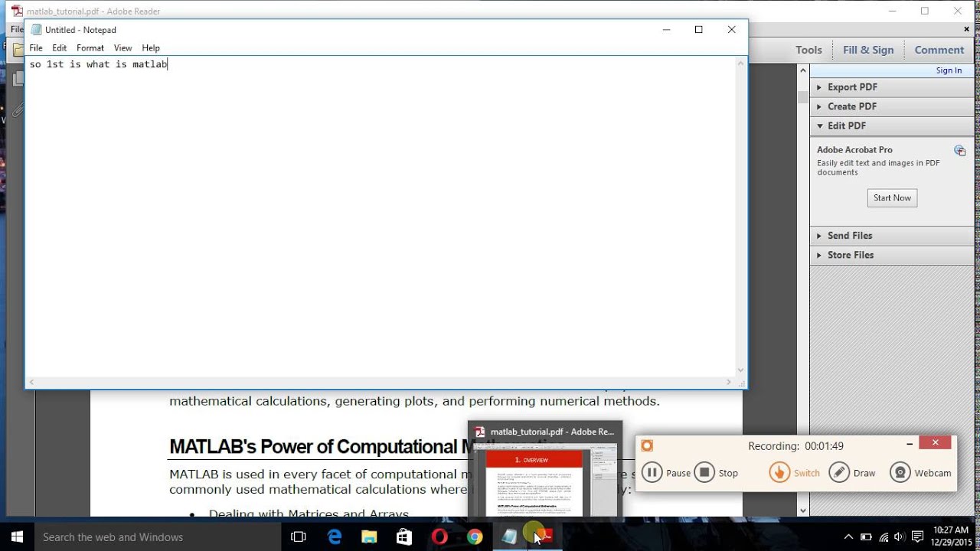Screen dimensions: 980x551
Task: Open Fill & Sign pane in Adobe Reader
Action: point(868,50)
